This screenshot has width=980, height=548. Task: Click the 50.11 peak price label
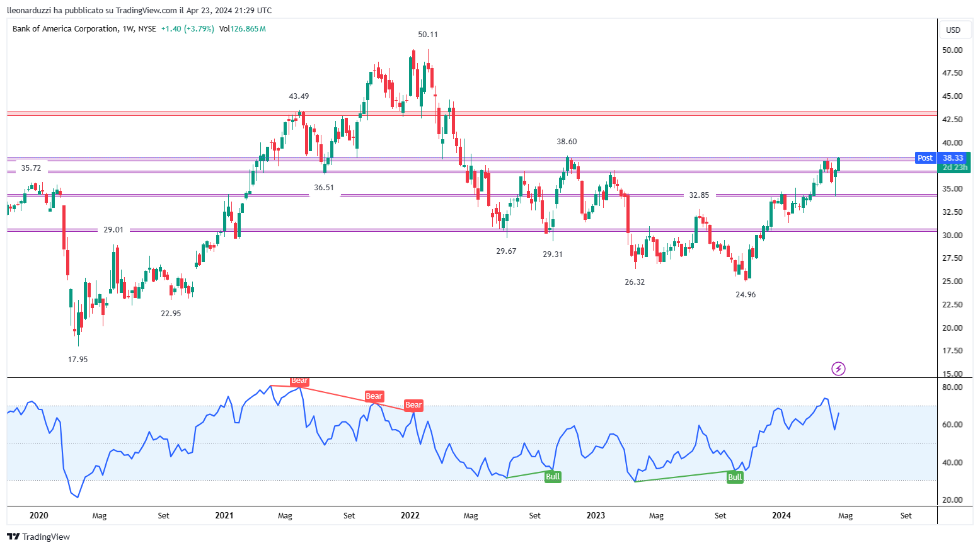(428, 35)
